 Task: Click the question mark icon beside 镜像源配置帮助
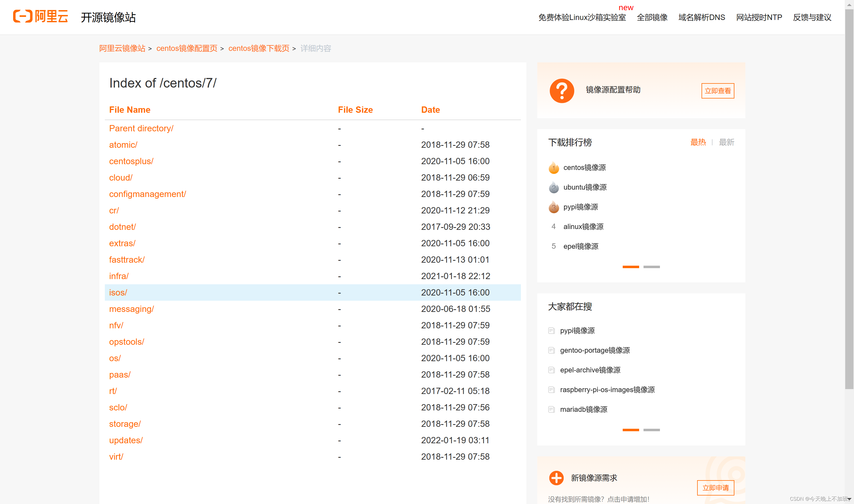pos(562,90)
